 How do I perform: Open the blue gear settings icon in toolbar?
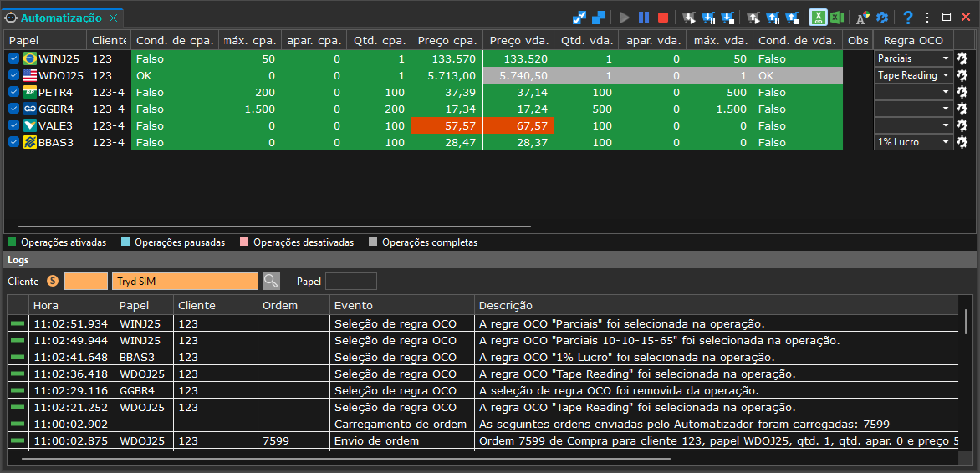[882, 18]
